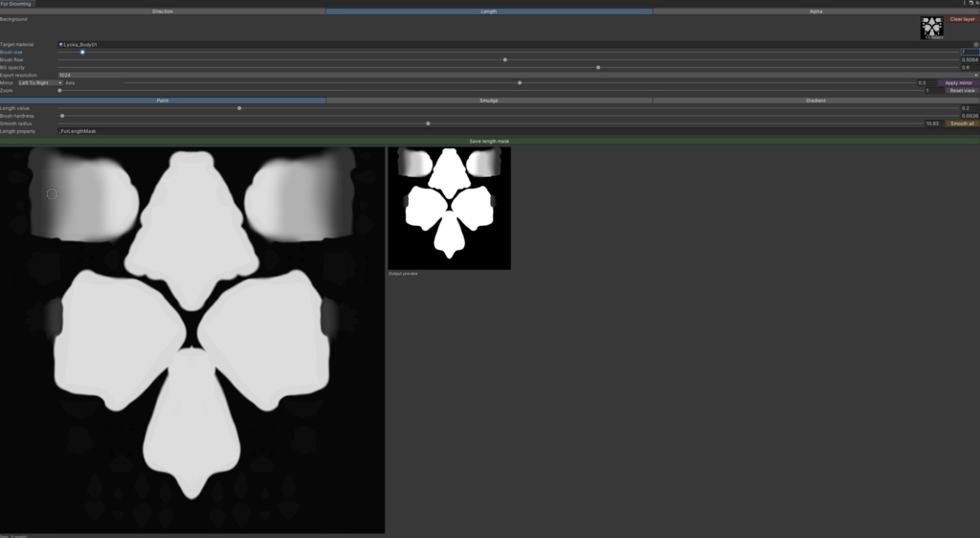
Task: Click the Zoom value field
Action: click(934, 91)
